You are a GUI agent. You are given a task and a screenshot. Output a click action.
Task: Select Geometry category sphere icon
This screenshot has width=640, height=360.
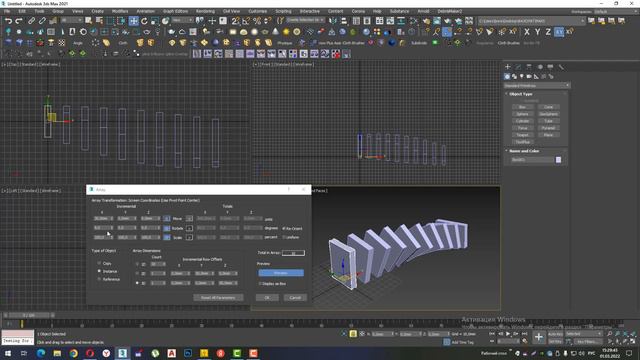coord(507,76)
